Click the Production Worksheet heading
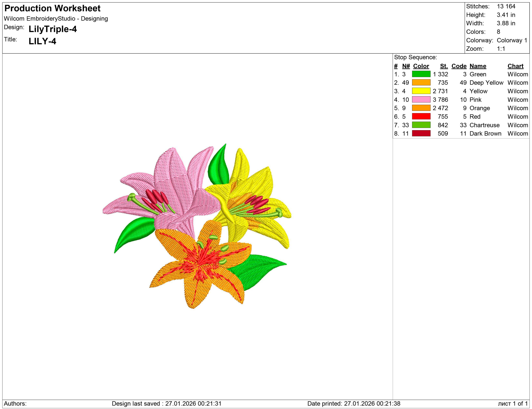 coord(52,8)
